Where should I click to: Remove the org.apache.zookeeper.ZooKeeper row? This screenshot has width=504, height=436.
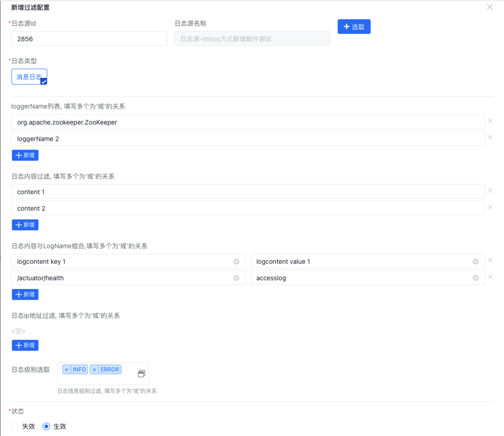click(x=490, y=121)
